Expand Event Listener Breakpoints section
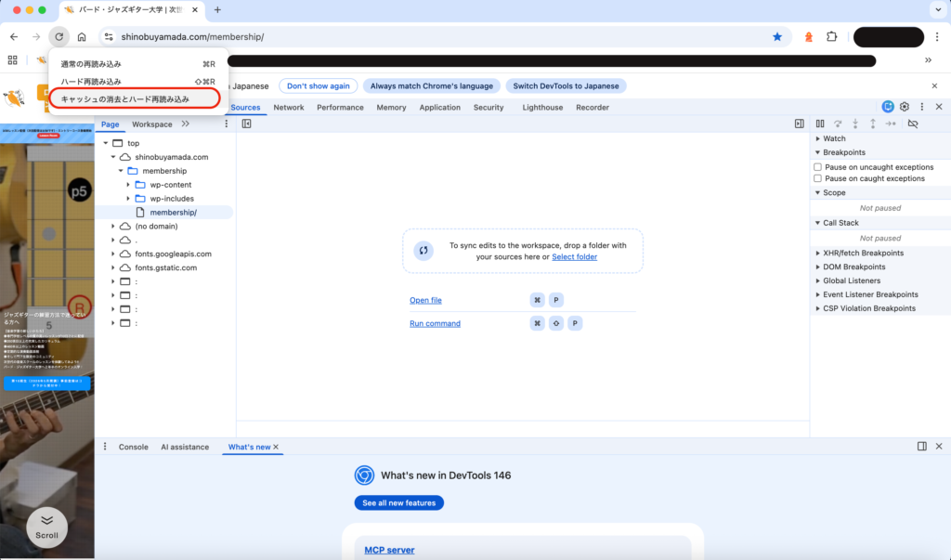951x560 pixels. (870, 294)
